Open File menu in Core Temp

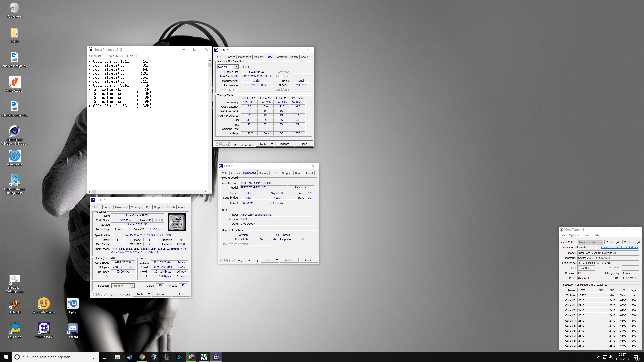(563, 235)
